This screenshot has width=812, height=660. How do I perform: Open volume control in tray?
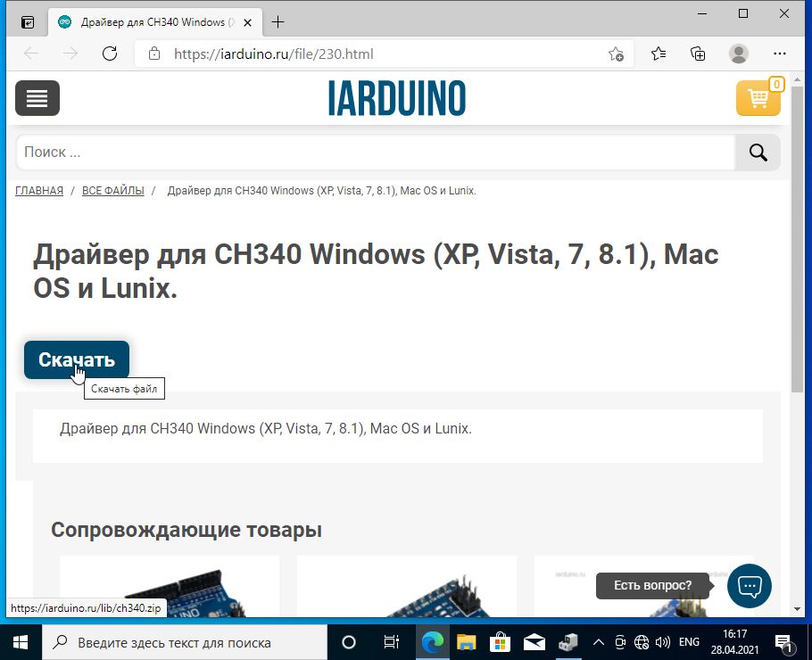pyautogui.click(x=662, y=642)
